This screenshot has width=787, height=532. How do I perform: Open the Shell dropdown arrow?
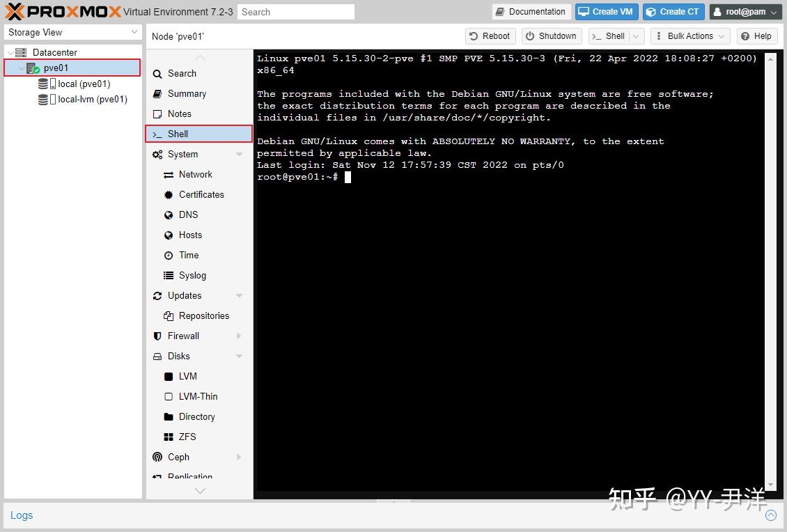click(x=634, y=36)
